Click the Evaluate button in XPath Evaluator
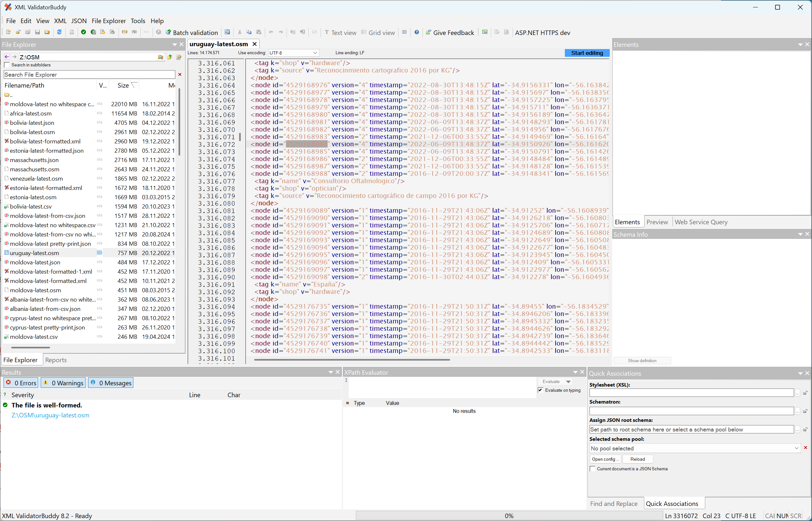This screenshot has width=812, height=521. pyautogui.click(x=551, y=382)
